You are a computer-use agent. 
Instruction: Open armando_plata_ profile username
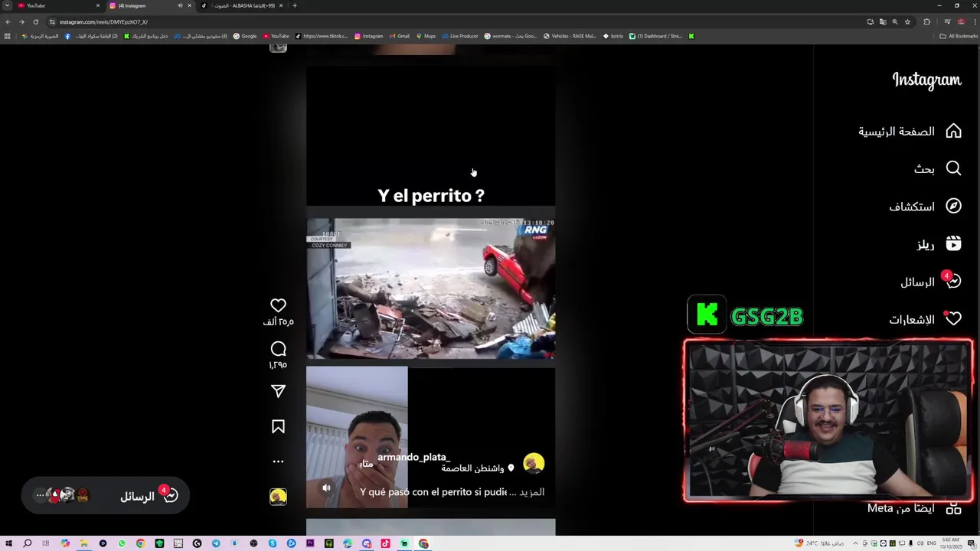[x=413, y=457]
